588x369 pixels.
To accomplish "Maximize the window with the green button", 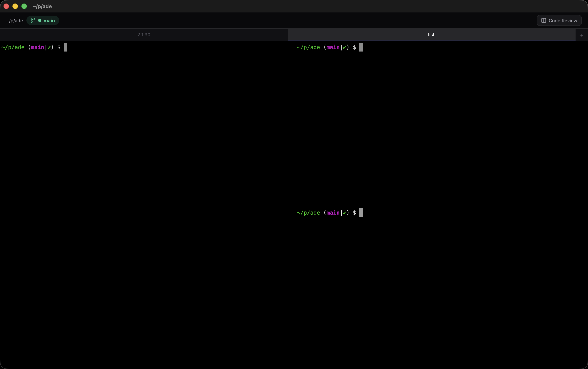I will [24, 6].
